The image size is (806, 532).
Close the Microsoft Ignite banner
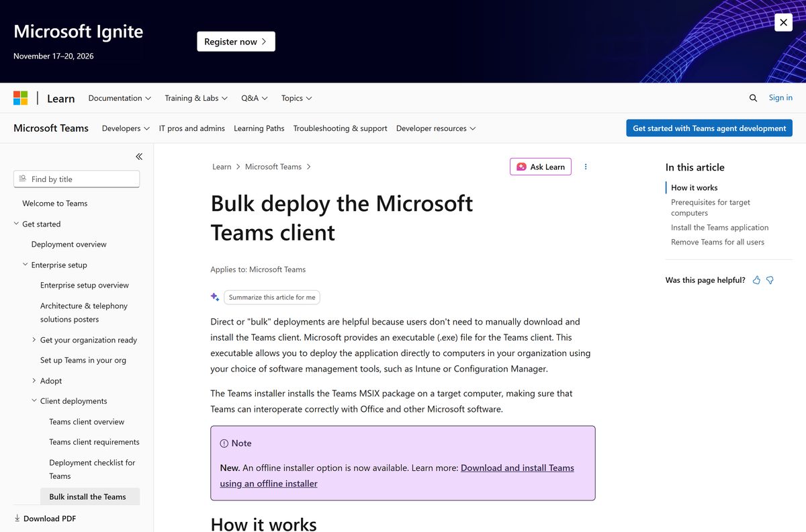click(x=783, y=22)
